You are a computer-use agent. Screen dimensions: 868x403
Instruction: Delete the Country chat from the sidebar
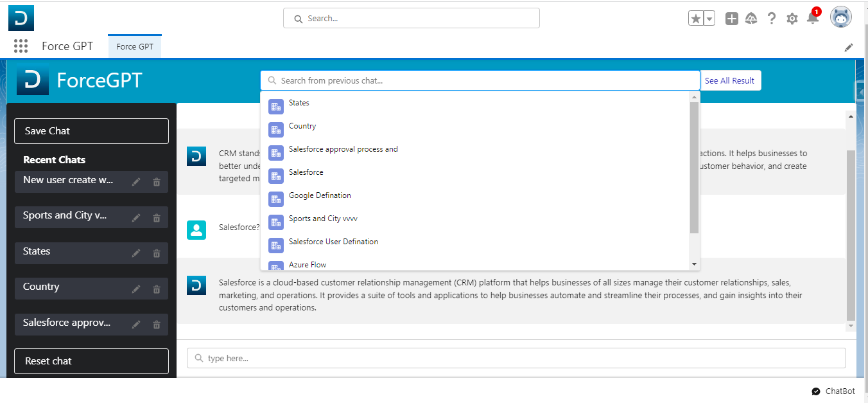point(157,289)
